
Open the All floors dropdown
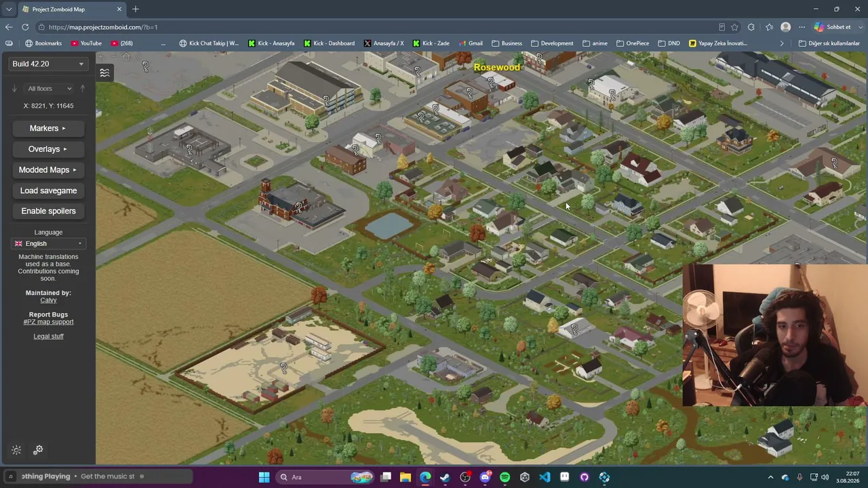point(49,88)
